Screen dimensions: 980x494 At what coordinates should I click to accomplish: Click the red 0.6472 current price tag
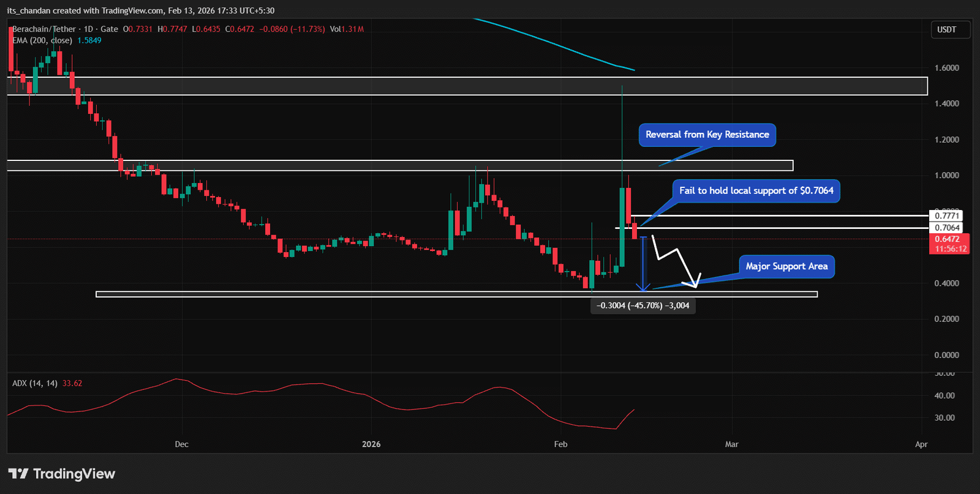[x=949, y=244]
